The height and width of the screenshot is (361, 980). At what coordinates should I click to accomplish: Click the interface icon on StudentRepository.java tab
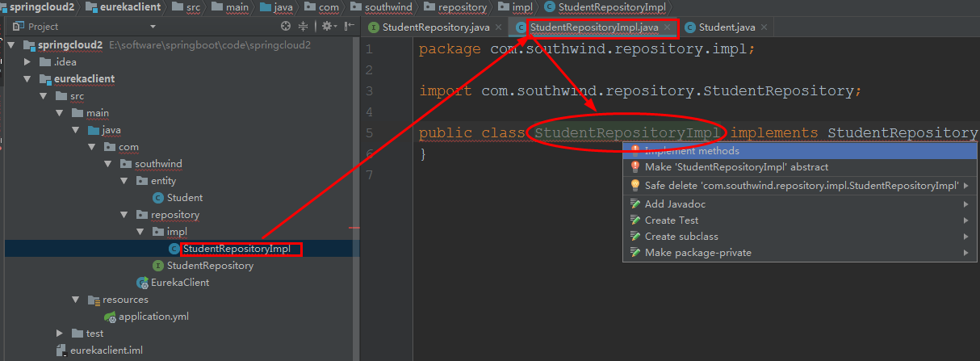[374, 27]
